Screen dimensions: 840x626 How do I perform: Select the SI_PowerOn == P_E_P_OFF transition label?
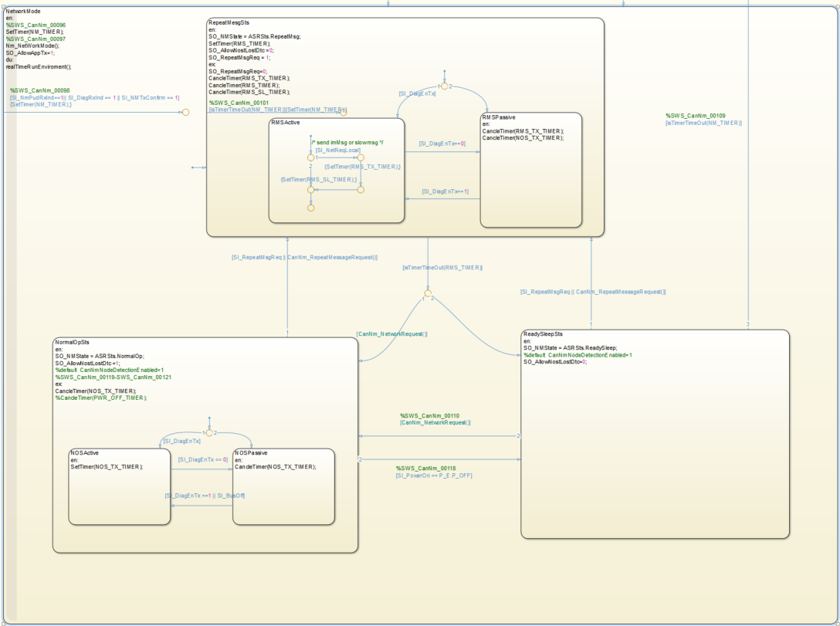[434, 475]
